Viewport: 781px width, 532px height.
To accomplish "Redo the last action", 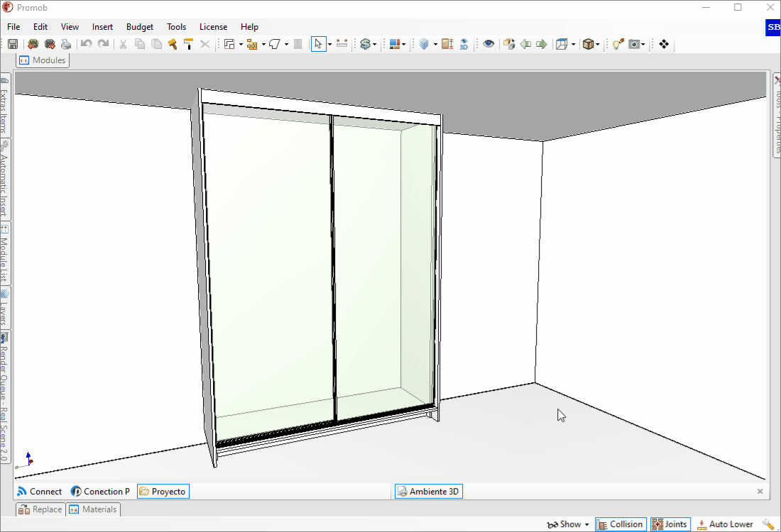I will click(103, 44).
